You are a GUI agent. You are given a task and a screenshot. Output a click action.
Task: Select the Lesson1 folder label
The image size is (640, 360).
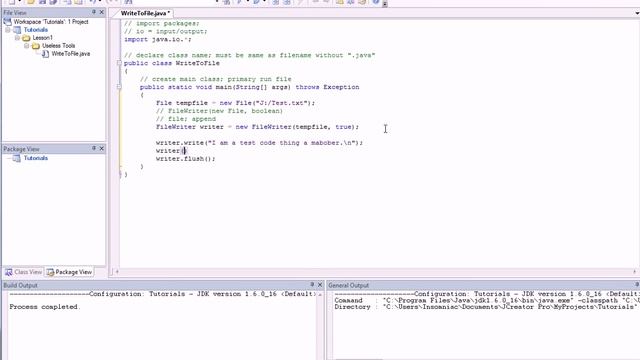42,38
